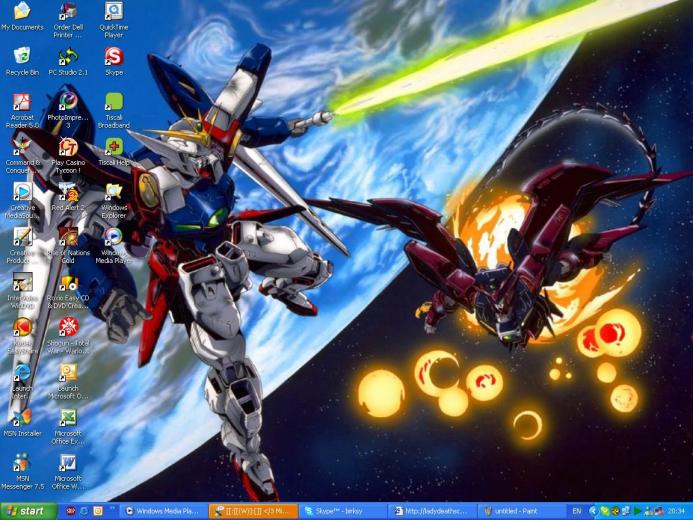This screenshot has width=693, height=520.
Task: Select the InterVideo WinDVD shortcut
Action: click(22, 291)
